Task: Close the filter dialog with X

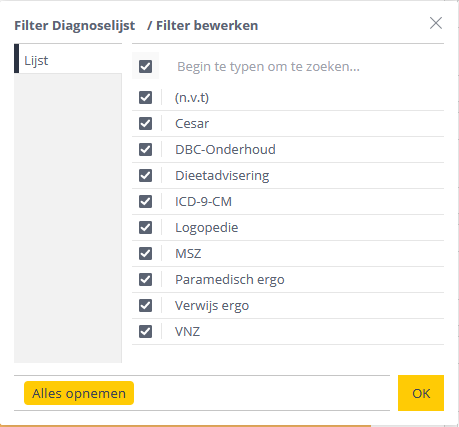Action: click(x=436, y=23)
